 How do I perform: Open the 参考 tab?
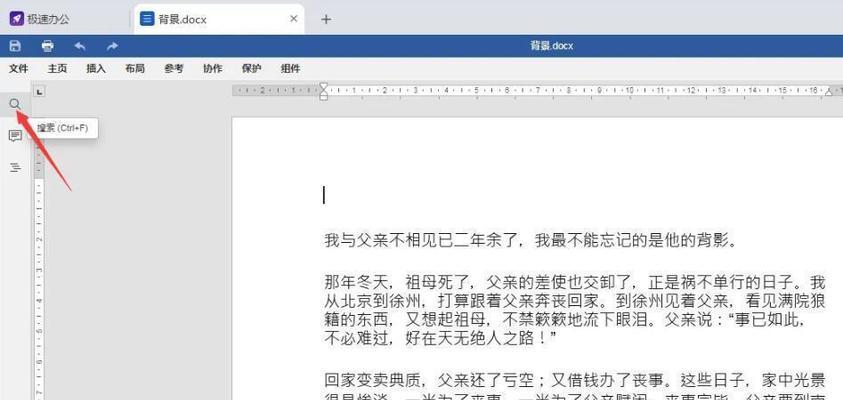pos(174,69)
